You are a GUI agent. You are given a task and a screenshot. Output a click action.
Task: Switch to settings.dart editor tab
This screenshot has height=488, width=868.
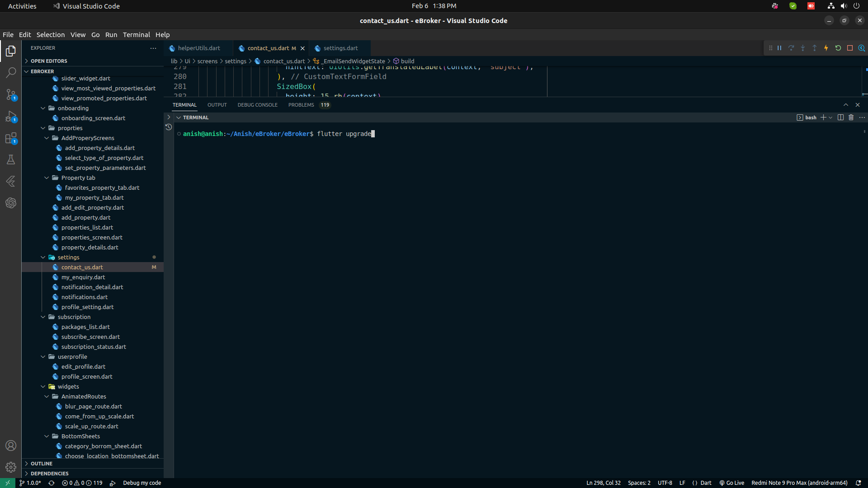[340, 48]
